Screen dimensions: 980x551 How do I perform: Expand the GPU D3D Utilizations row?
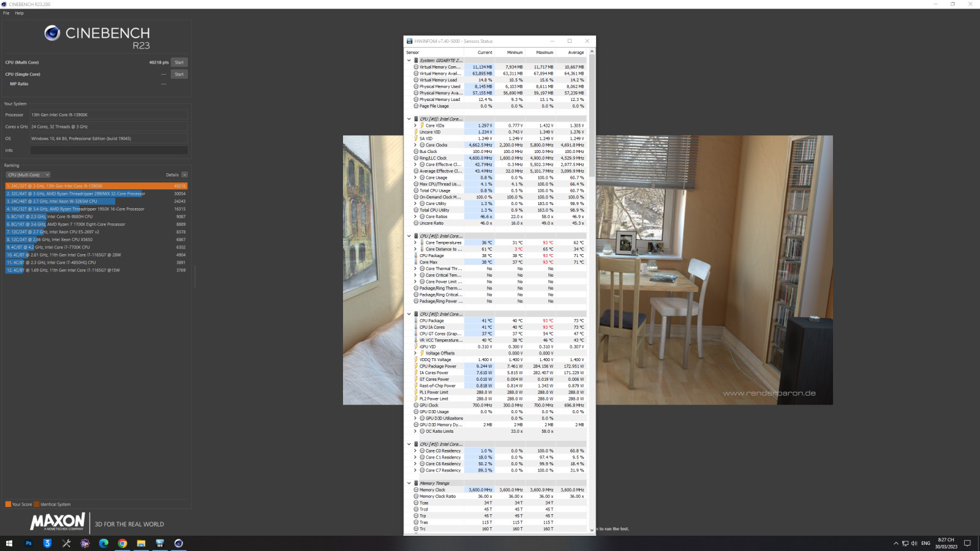click(415, 418)
